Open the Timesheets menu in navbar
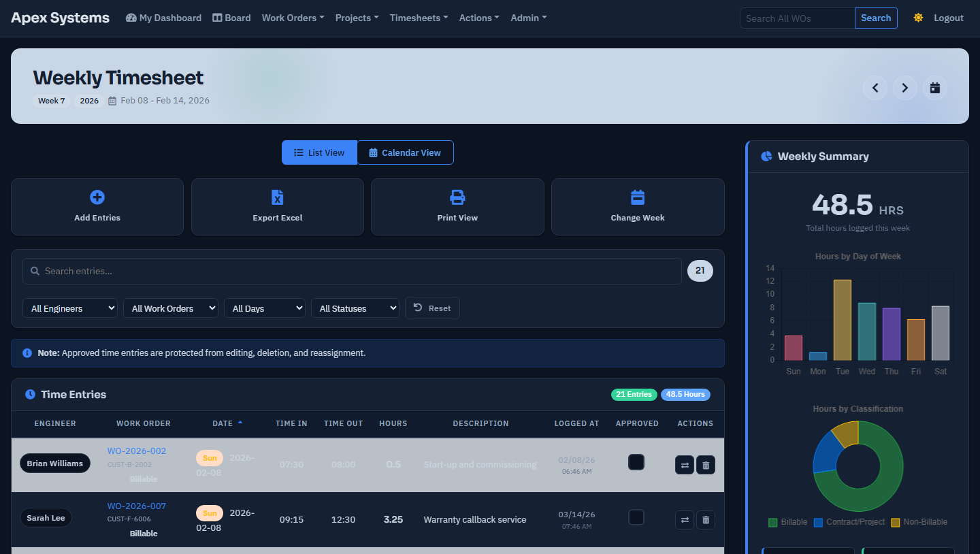 pyautogui.click(x=419, y=18)
